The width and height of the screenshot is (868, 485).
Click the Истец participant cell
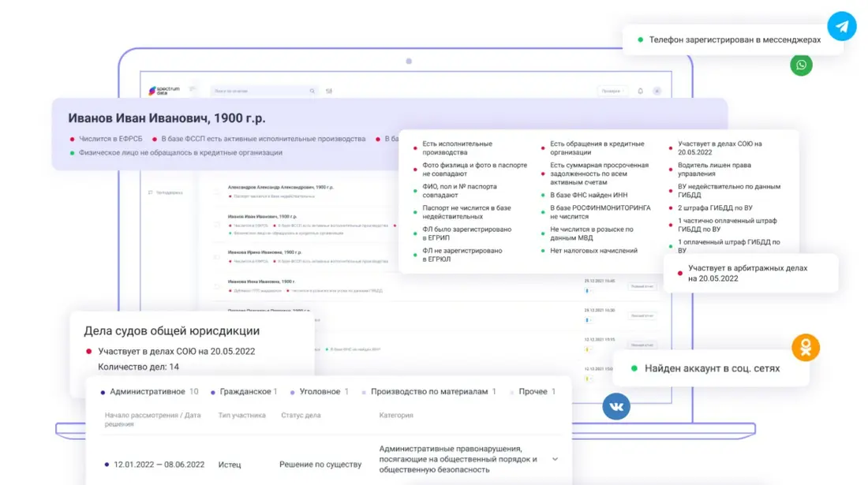[x=229, y=464]
